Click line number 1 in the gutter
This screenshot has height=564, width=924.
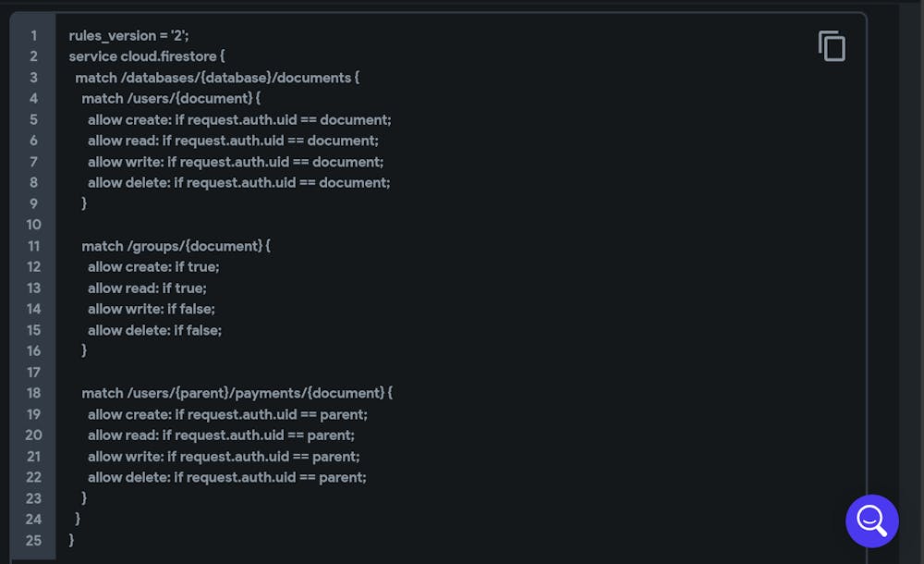click(x=34, y=36)
